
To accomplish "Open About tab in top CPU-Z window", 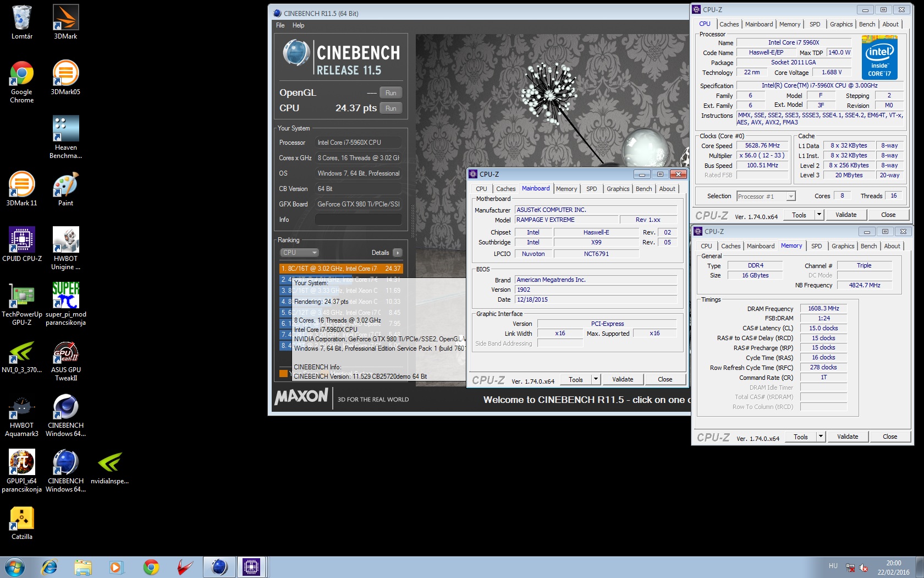I will 890,24.
